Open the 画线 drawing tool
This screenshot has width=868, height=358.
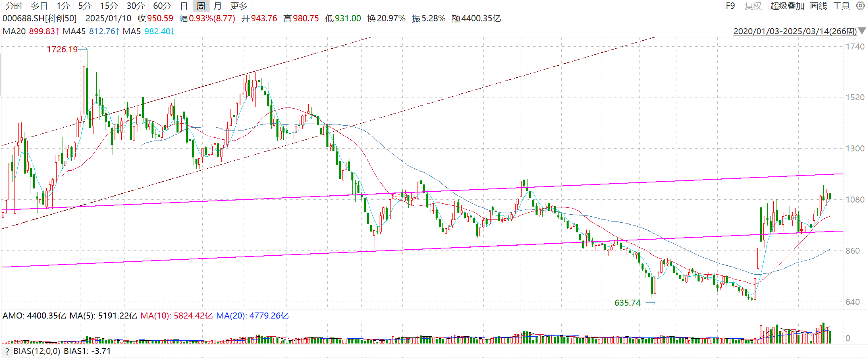(x=818, y=6)
